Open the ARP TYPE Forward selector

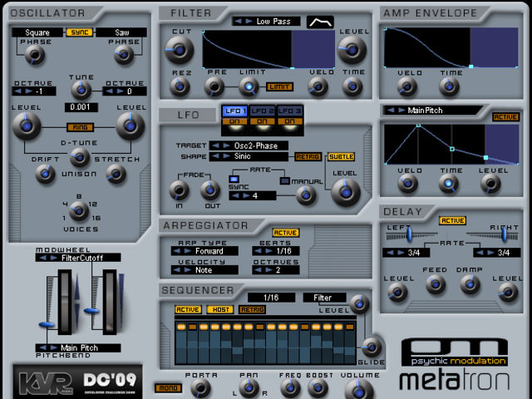pyautogui.click(x=204, y=251)
